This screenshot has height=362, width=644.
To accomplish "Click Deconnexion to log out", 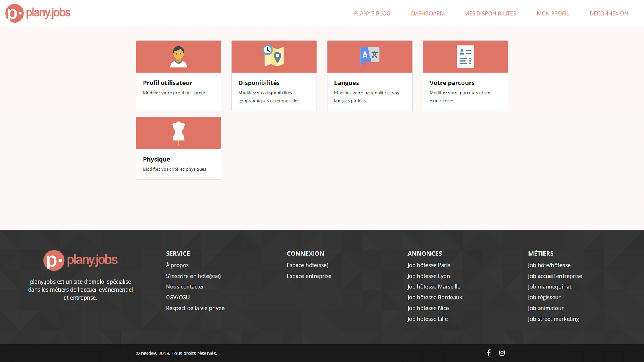I will point(609,13).
